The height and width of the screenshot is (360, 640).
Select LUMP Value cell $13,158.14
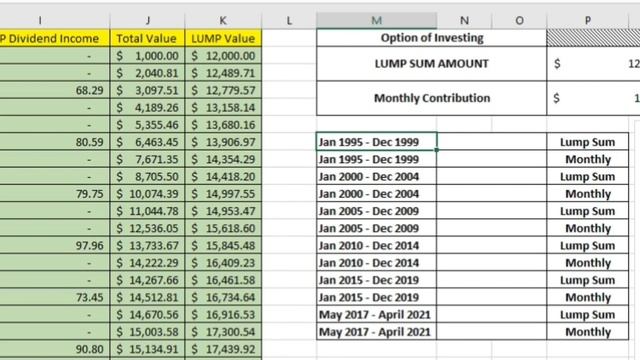pyautogui.click(x=223, y=108)
